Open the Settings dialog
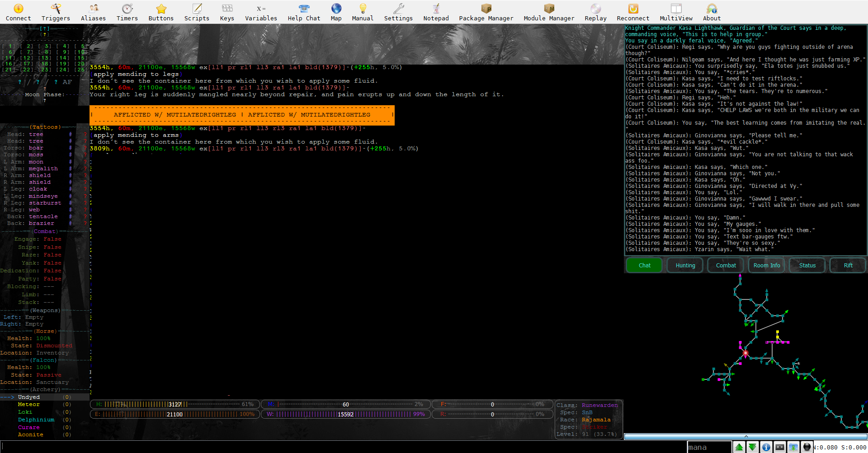 point(398,12)
